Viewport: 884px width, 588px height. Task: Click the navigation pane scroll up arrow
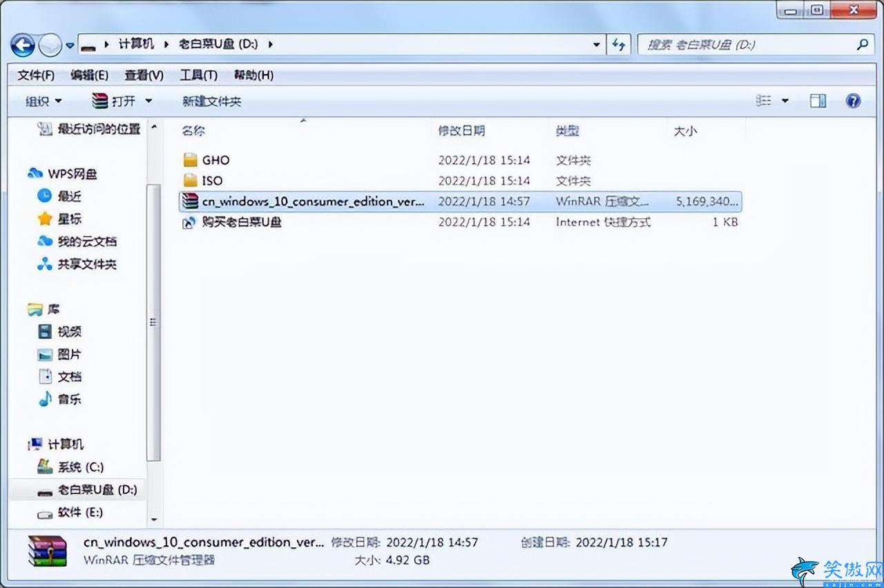click(x=154, y=127)
